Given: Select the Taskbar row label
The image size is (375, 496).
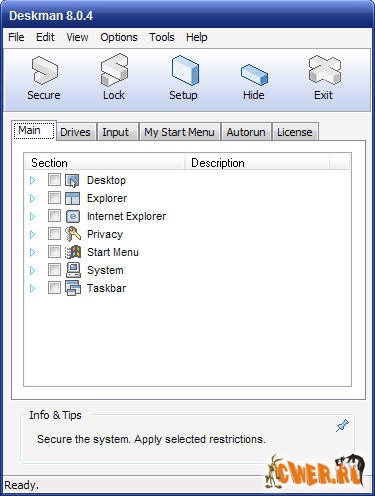Looking at the screenshot, I should click(107, 288).
